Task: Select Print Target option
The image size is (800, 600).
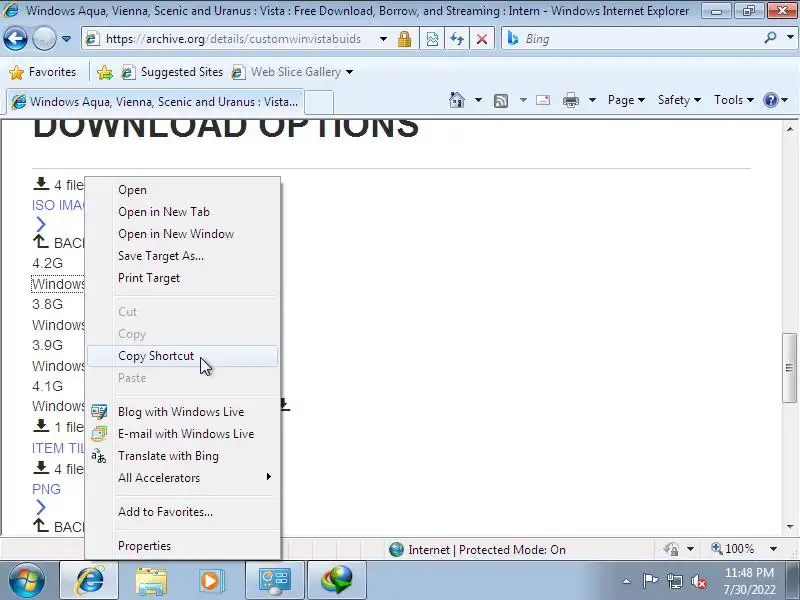Action: (x=183, y=278)
